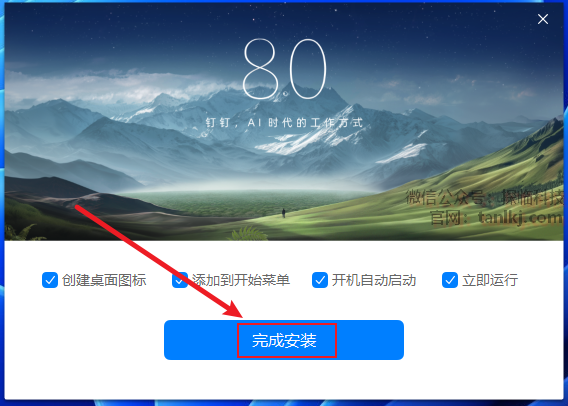
Task: Select the 开机自动启动 label text
Action: tap(374, 280)
